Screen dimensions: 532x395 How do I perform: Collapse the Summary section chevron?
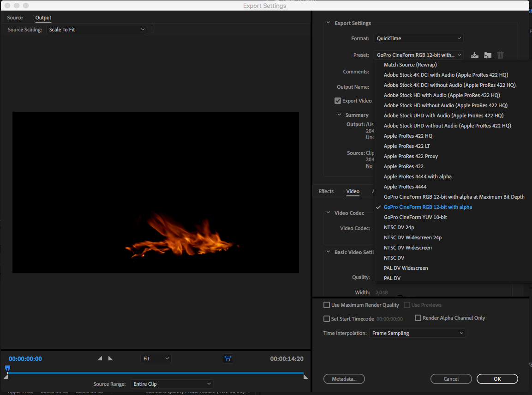[339, 115]
